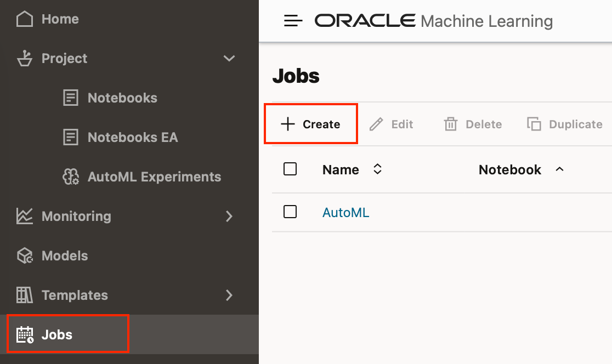Click the Notebooks document icon
The width and height of the screenshot is (612, 364).
71,98
